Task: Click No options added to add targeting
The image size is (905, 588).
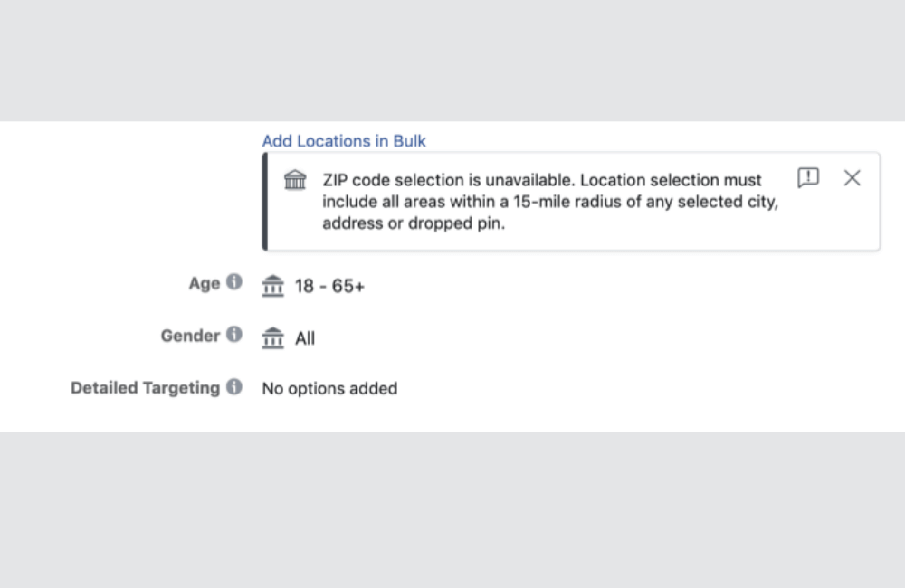Action: click(x=329, y=388)
